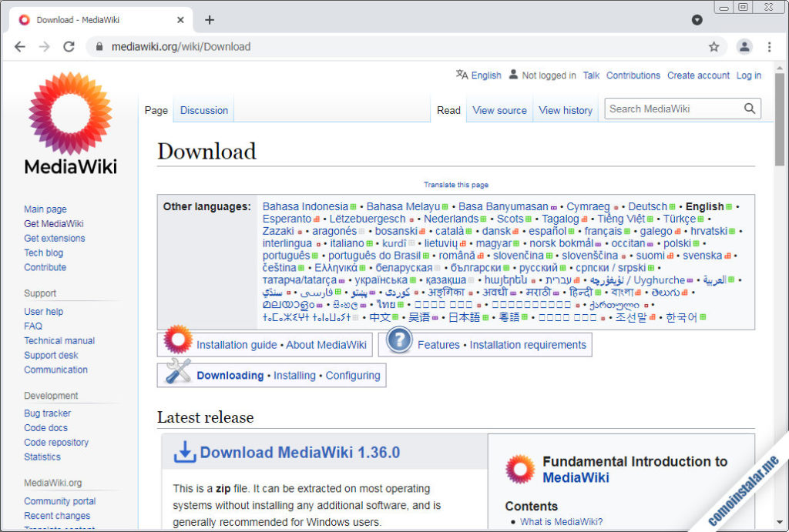Viewport: 789px width, 532px height.
Task: Open the Chrome profile avatar icon
Action: pyautogui.click(x=744, y=47)
